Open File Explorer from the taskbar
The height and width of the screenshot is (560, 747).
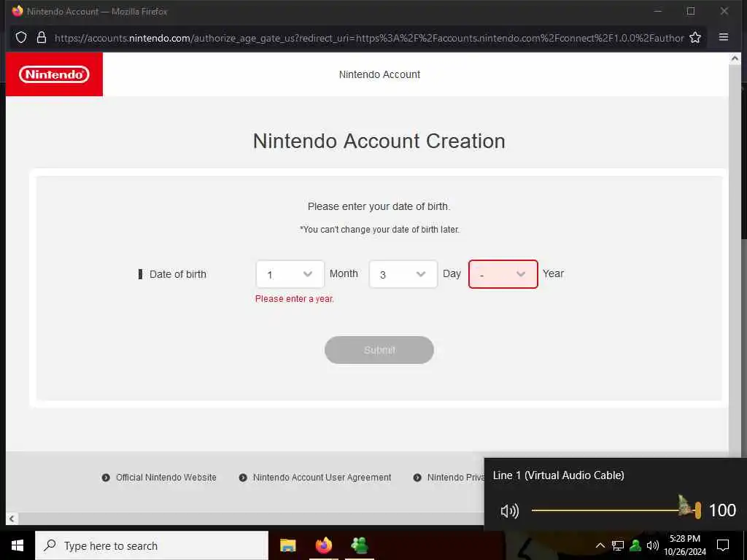pyautogui.click(x=287, y=545)
